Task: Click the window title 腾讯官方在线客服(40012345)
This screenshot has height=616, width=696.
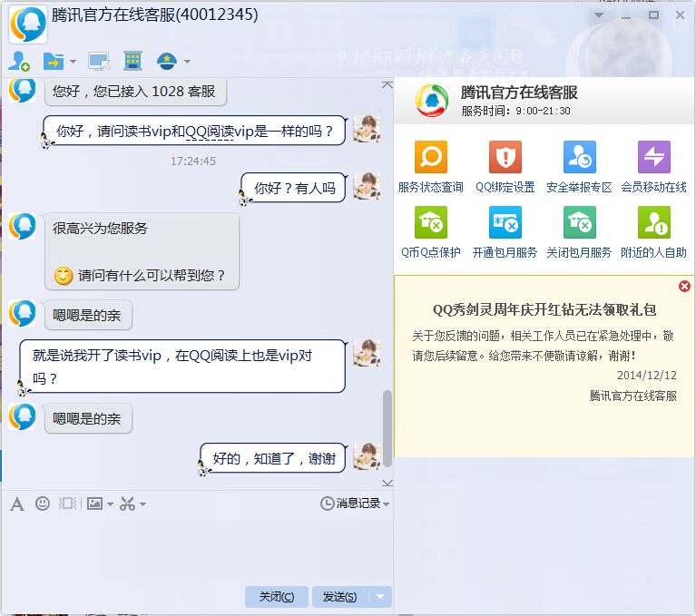Action: 155,15
